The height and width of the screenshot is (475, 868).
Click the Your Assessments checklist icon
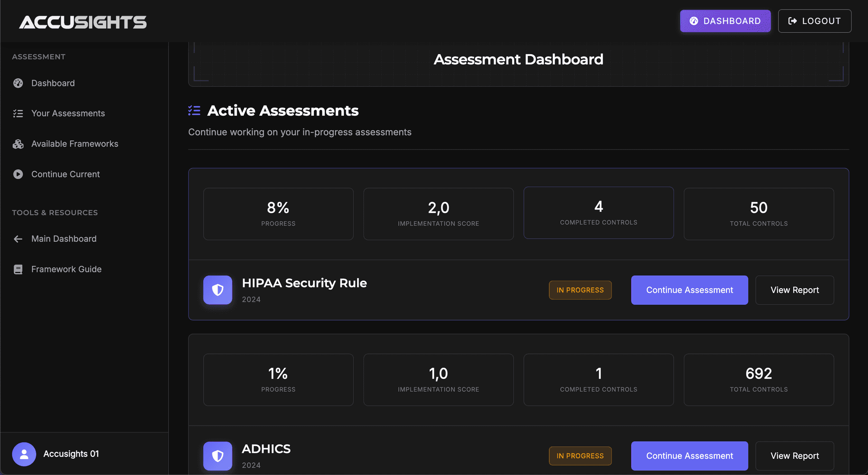[x=18, y=113]
